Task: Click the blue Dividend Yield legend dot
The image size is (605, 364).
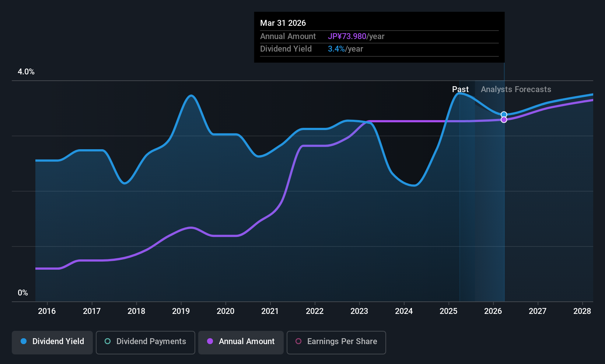Action: point(24,342)
